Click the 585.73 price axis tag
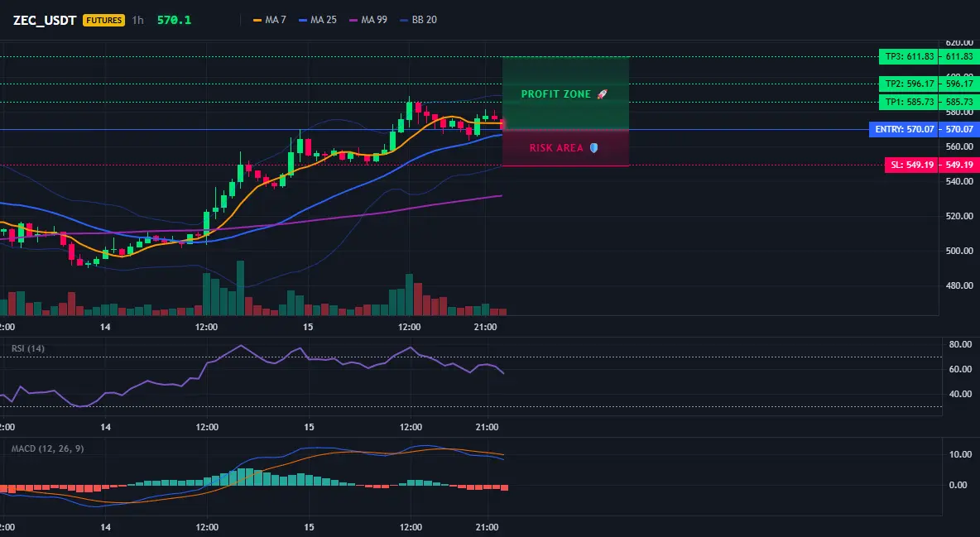The height and width of the screenshot is (537, 980). (x=959, y=101)
